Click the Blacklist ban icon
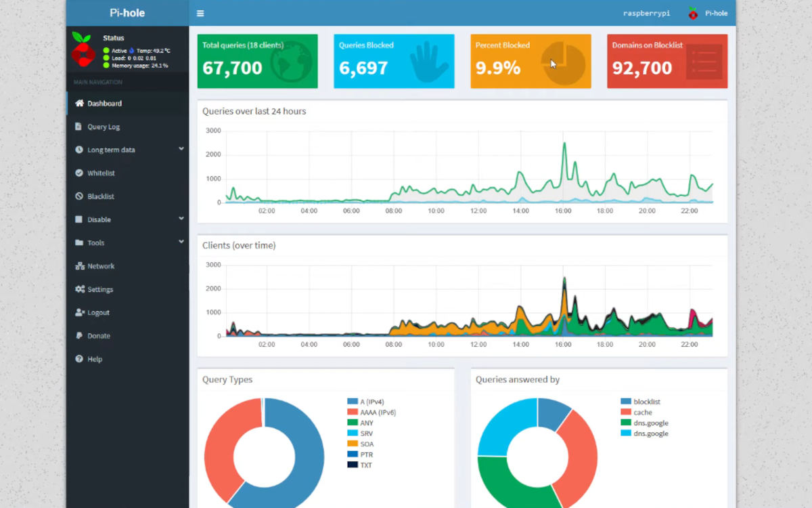Screen dimensions: 812x508 79,196
